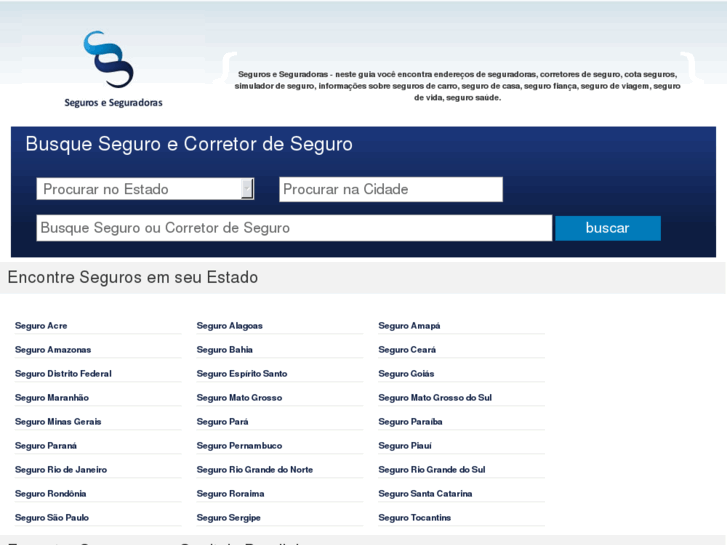Follow the Seguro Pernambuco link
727x545 pixels.
coord(239,446)
